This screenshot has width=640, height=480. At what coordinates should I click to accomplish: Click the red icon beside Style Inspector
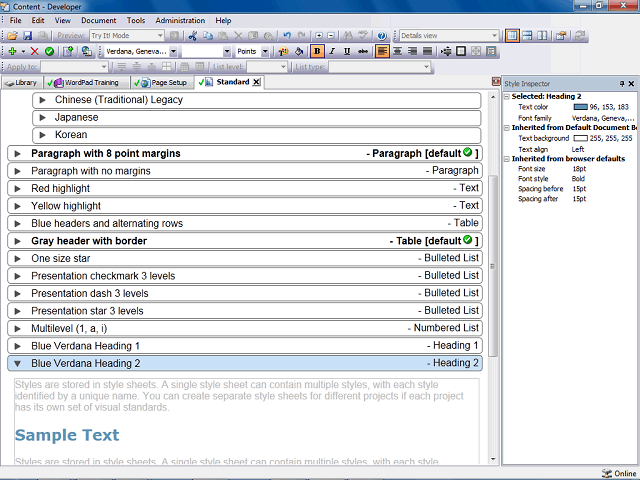point(496,82)
